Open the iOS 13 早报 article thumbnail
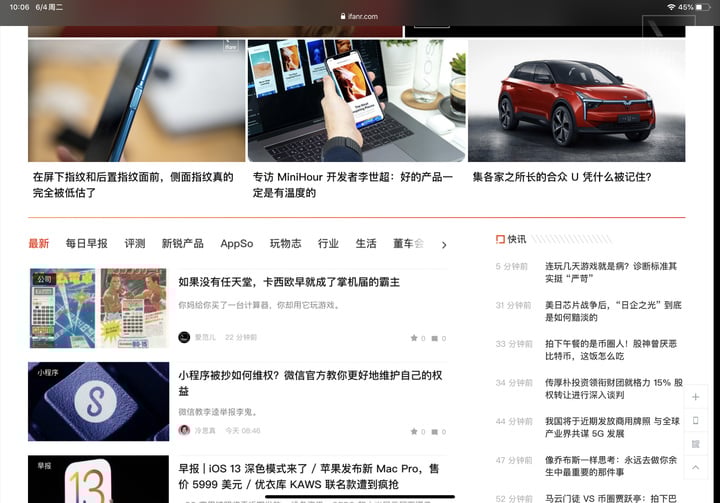The height and width of the screenshot is (503, 720). (x=98, y=479)
